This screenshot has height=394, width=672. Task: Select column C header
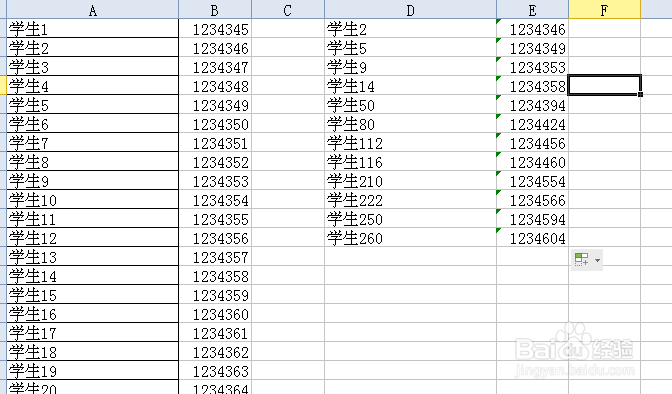pyautogui.click(x=288, y=9)
